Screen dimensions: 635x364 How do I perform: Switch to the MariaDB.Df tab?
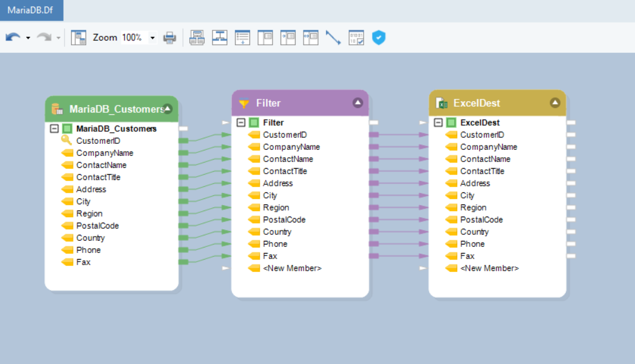coord(31,10)
